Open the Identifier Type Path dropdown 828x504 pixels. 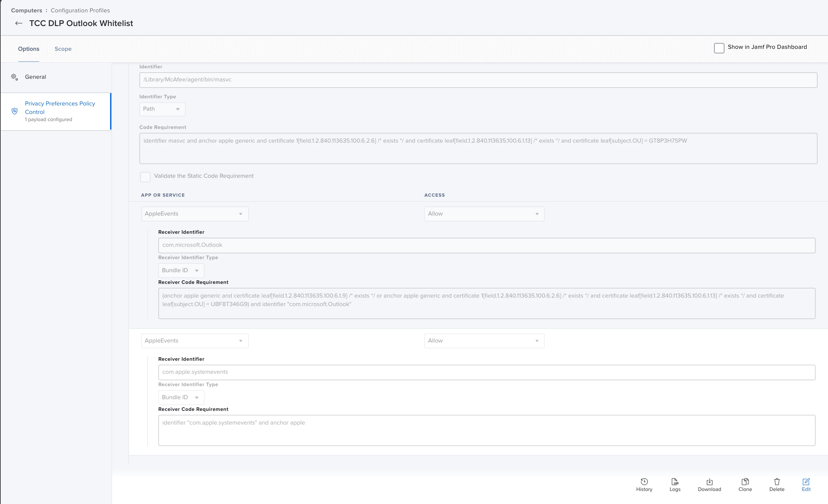point(162,109)
